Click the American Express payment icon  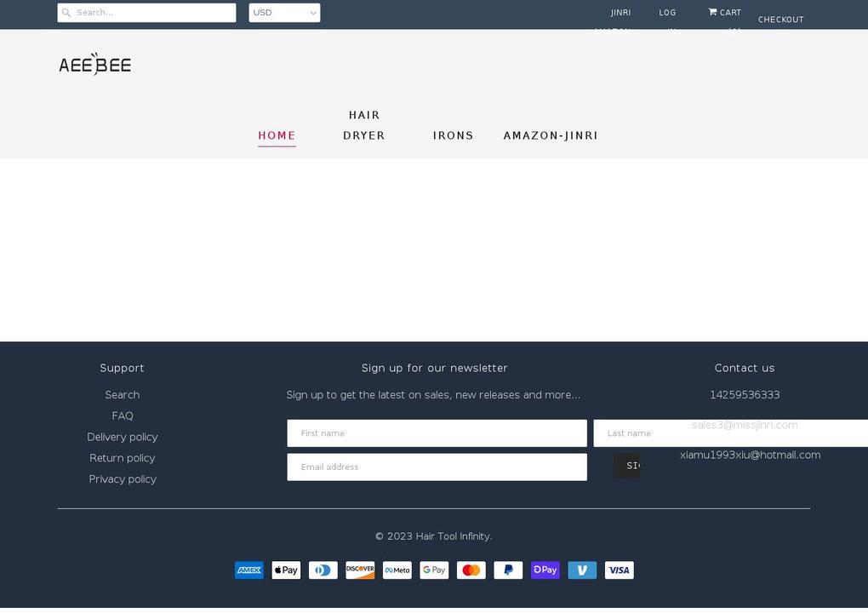pyautogui.click(x=249, y=570)
